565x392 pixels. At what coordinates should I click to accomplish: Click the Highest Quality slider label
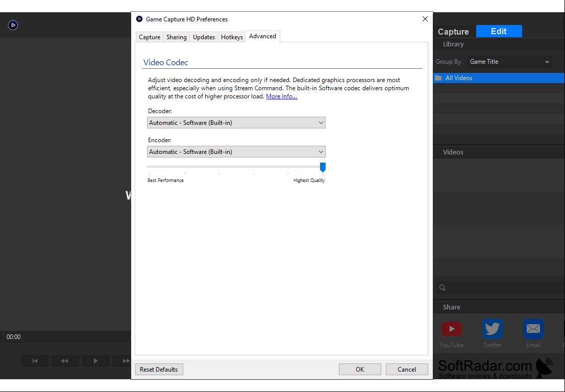309,180
